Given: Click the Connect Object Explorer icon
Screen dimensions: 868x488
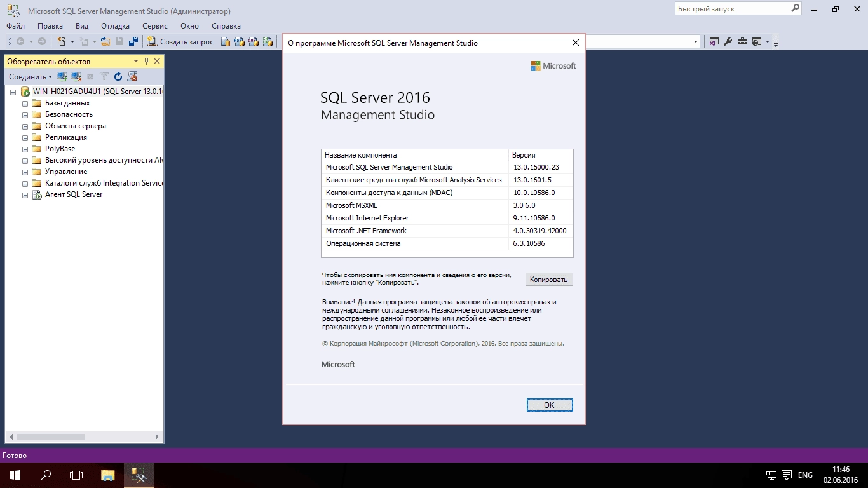Looking at the screenshot, I should (62, 76).
